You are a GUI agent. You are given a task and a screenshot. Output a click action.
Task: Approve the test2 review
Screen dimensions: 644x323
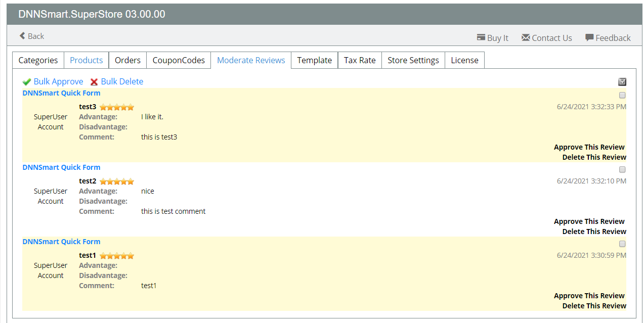coord(589,221)
